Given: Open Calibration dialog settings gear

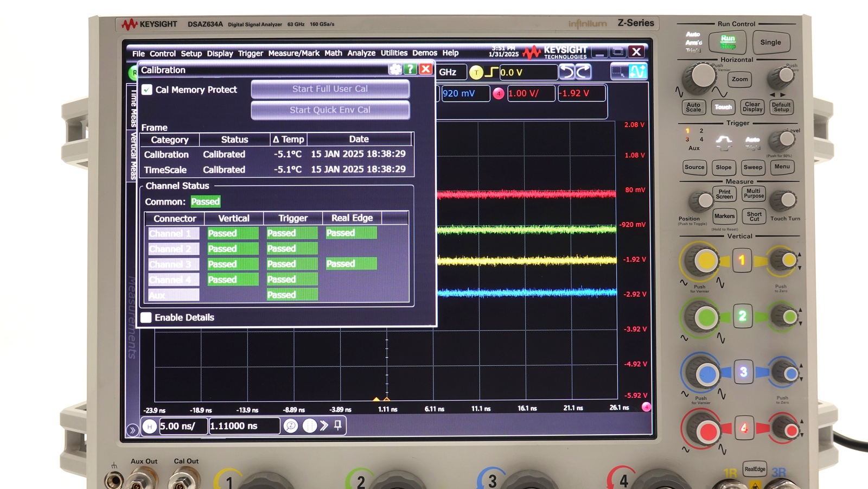Looking at the screenshot, I should click(x=395, y=69).
